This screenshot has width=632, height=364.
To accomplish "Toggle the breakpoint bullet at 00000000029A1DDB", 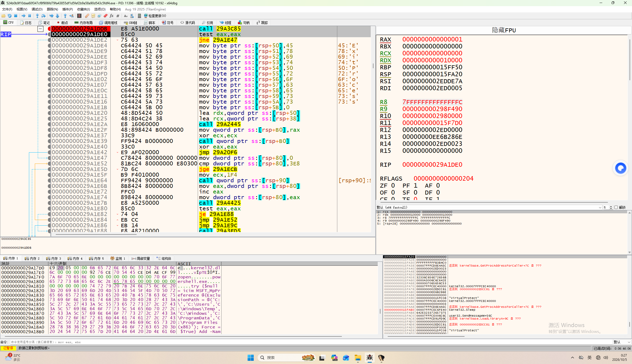I will tap(49, 29).
